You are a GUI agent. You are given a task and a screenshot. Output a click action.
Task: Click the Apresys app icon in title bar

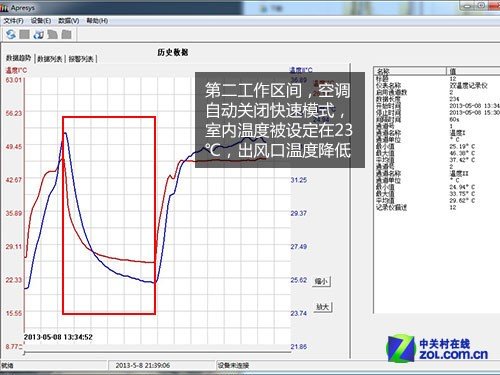click(4, 8)
